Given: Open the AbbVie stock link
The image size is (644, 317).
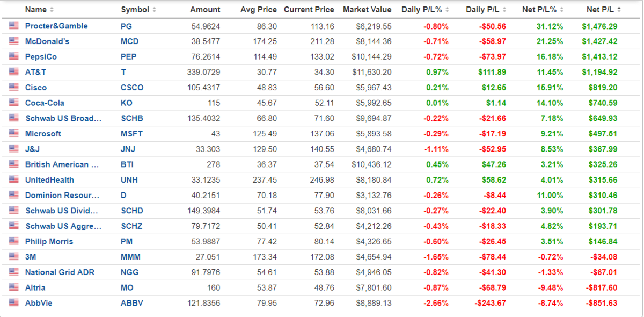Looking at the screenshot, I should [39, 303].
